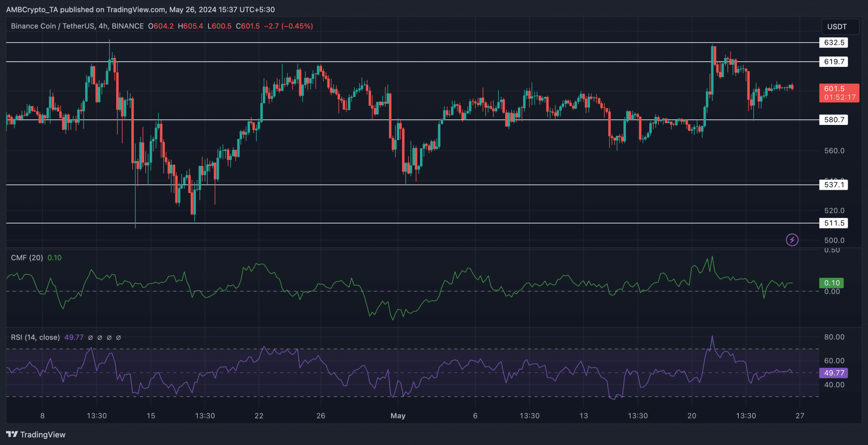Image resolution: width=868 pixels, height=445 pixels.
Task: Click the last empty-set symbol beside RSI value
Action: tap(118, 337)
